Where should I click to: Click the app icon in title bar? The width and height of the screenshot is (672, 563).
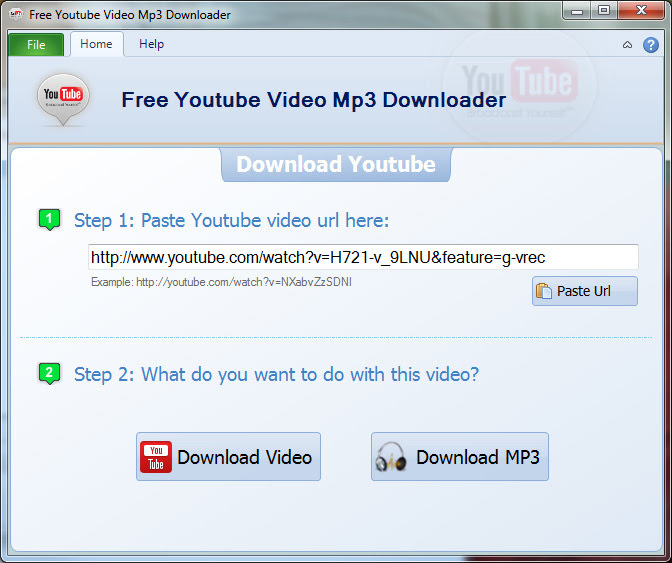[x=16, y=15]
